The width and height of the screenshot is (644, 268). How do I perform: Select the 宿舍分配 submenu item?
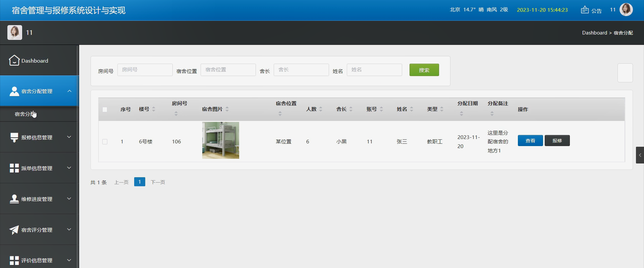25,114
